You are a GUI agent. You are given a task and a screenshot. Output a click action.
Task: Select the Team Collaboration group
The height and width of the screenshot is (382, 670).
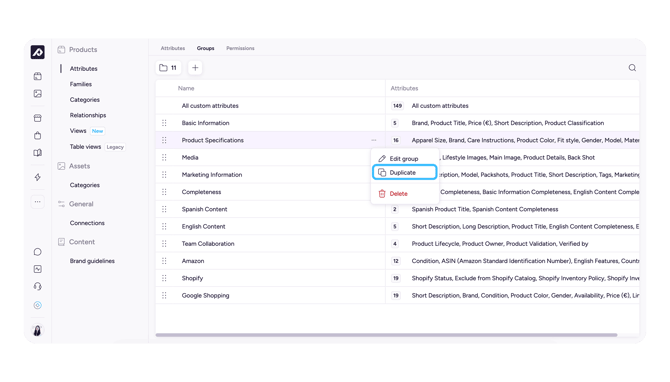click(208, 244)
